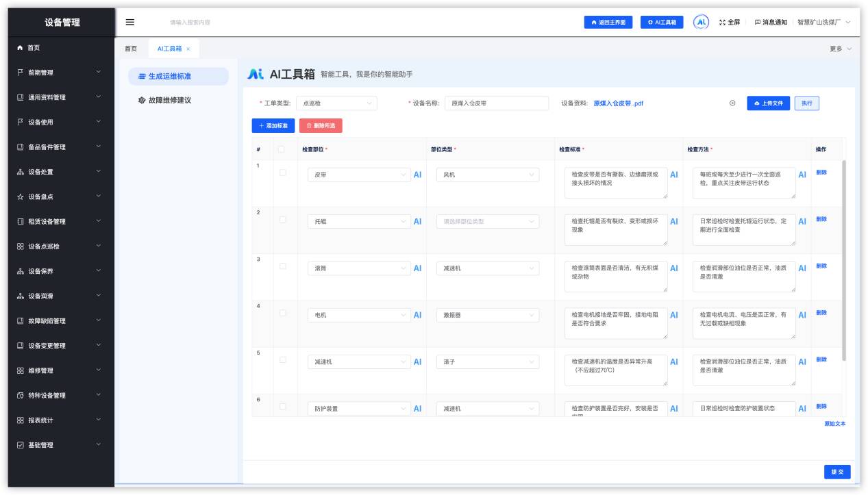Click AI icon next to 皮带 inspection part
This screenshot has width=868, height=495.
[417, 175]
